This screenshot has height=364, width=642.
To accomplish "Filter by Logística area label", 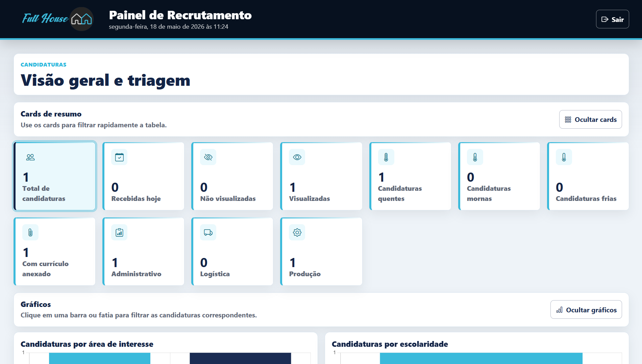I will click(x=215, y=274).
